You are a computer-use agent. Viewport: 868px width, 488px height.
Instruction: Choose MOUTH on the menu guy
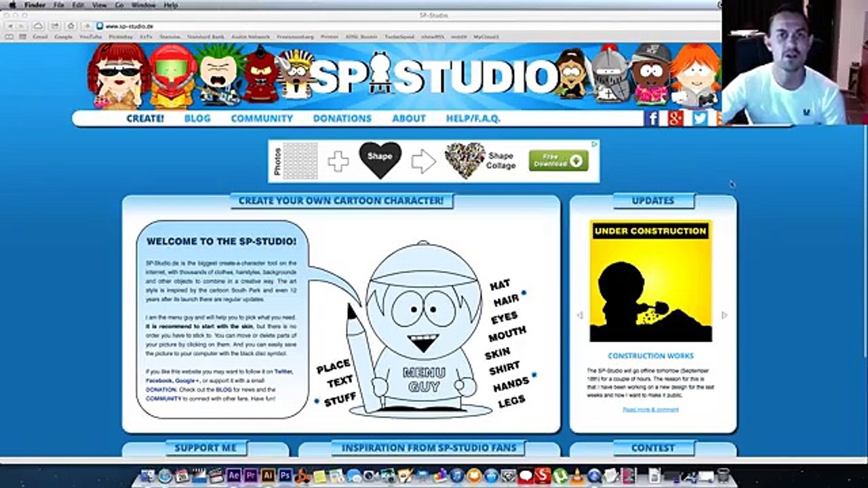507,334
